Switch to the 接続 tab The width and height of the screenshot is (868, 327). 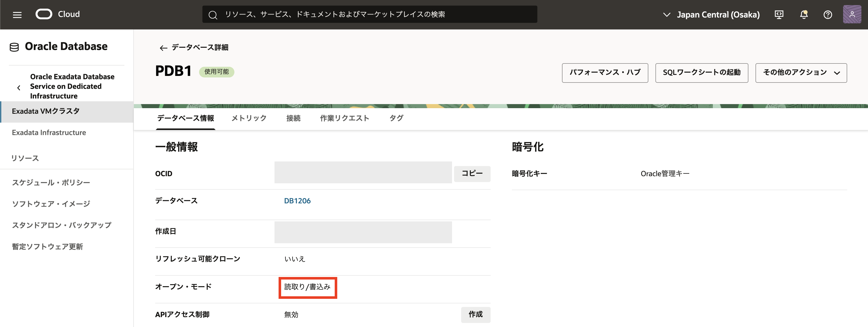click(x=293, y=118)
